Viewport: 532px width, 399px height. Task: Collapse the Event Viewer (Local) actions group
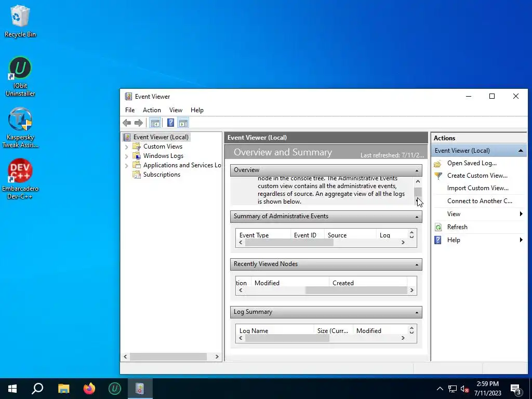tap(521, 151)
